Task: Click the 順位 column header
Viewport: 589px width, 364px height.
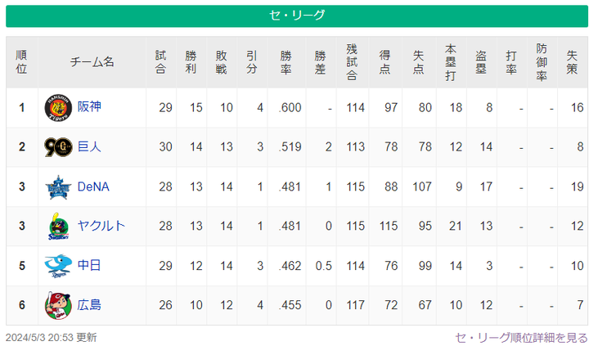Action: click(21, 62)
